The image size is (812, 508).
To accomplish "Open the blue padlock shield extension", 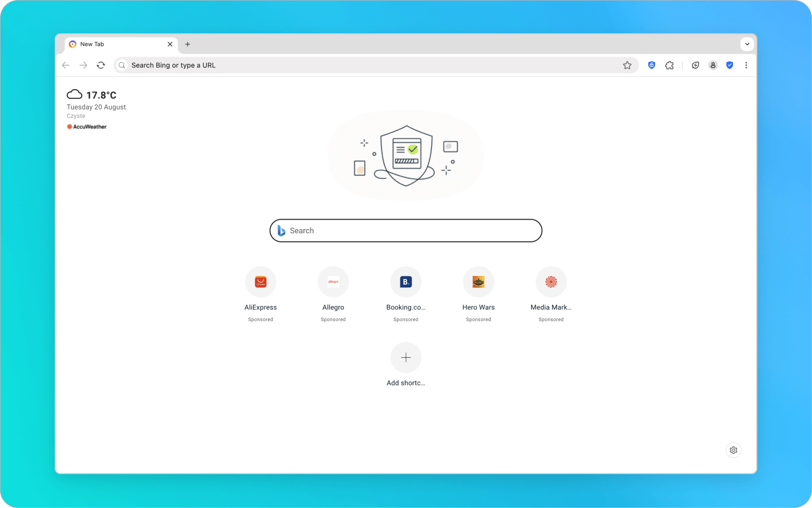I will tap(651, 65).
